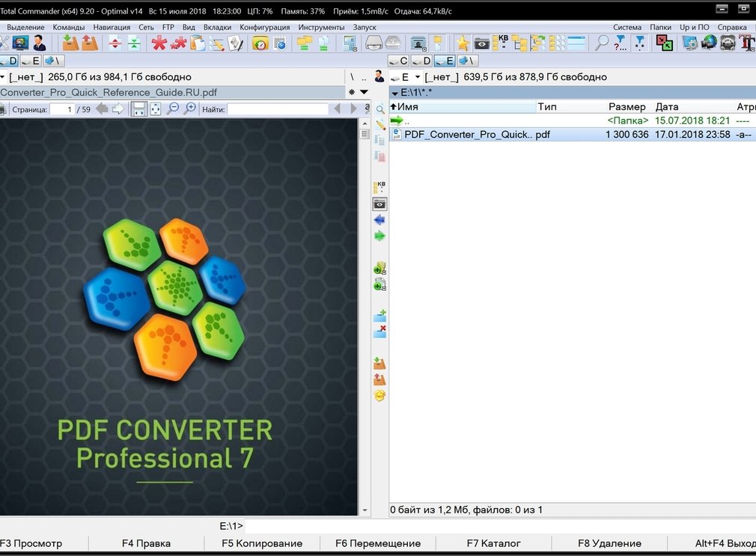Zoom in the PDF preview
This screenshot has height=556, width=756.
190,109
